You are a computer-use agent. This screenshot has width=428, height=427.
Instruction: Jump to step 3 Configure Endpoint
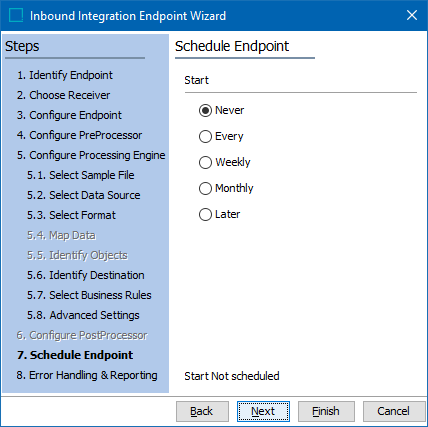click(69, 115)
